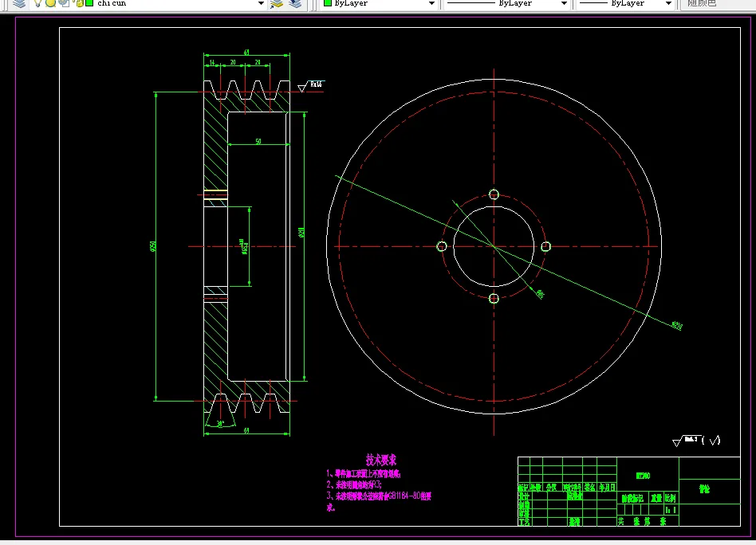Select the 1:1 scale value in title block
756x545 pixels.
click(670, 510)
